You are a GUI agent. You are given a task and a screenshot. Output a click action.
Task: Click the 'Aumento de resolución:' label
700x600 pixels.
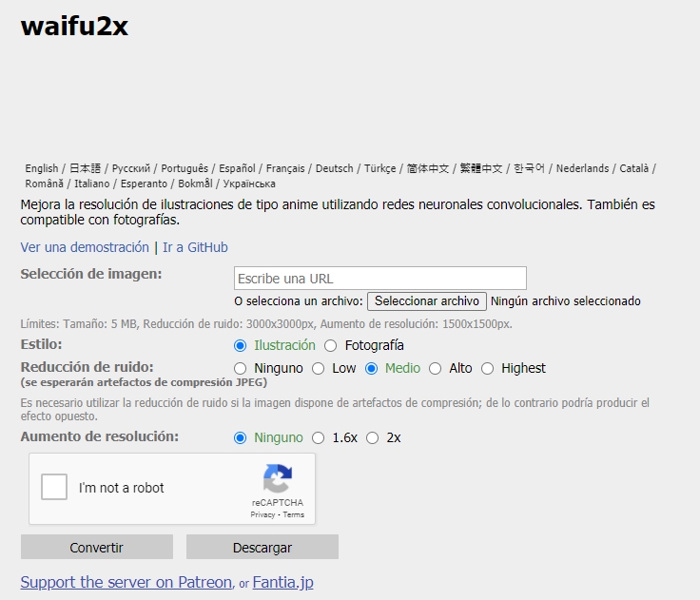[x=100, y=436]
